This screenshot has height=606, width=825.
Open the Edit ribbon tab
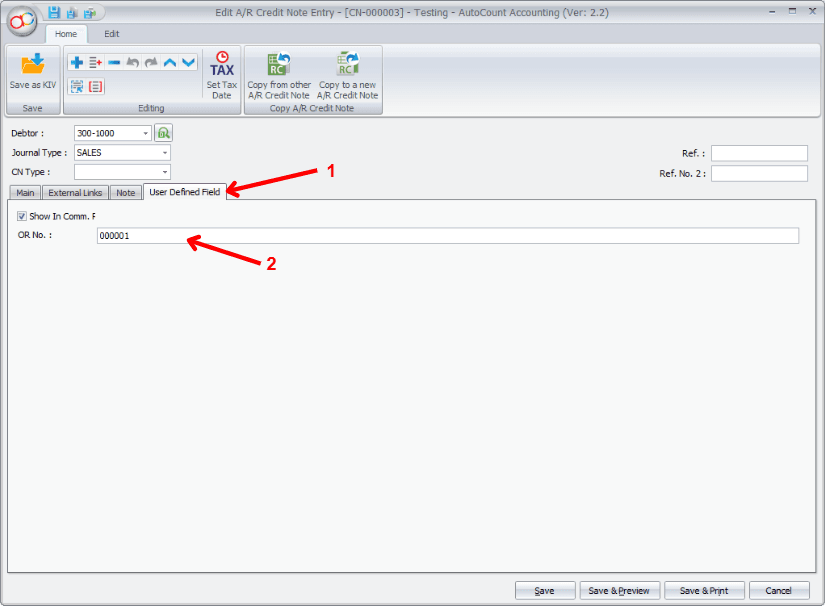coord(112,33)
